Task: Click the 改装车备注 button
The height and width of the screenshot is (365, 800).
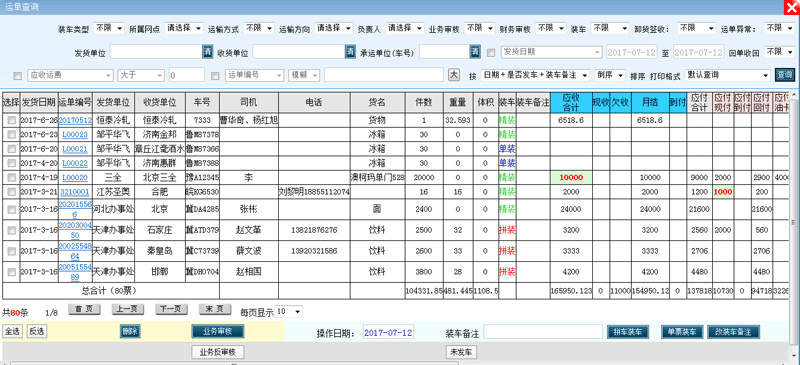Action: 734,331
